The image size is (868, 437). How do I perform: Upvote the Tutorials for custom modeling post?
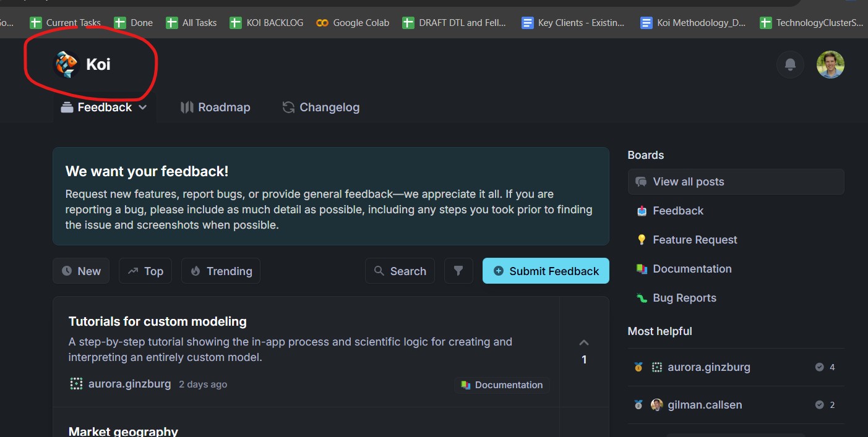point(584,343)
